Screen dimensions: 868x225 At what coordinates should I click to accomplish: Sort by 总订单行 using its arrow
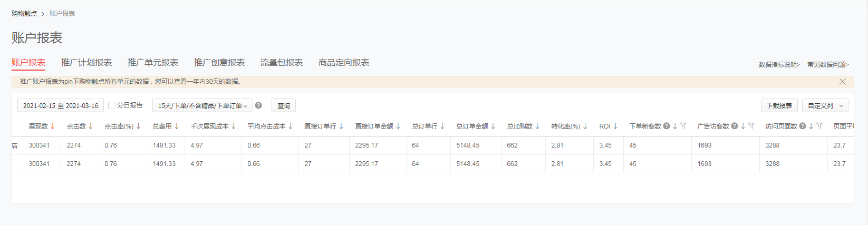pos(442,126)
